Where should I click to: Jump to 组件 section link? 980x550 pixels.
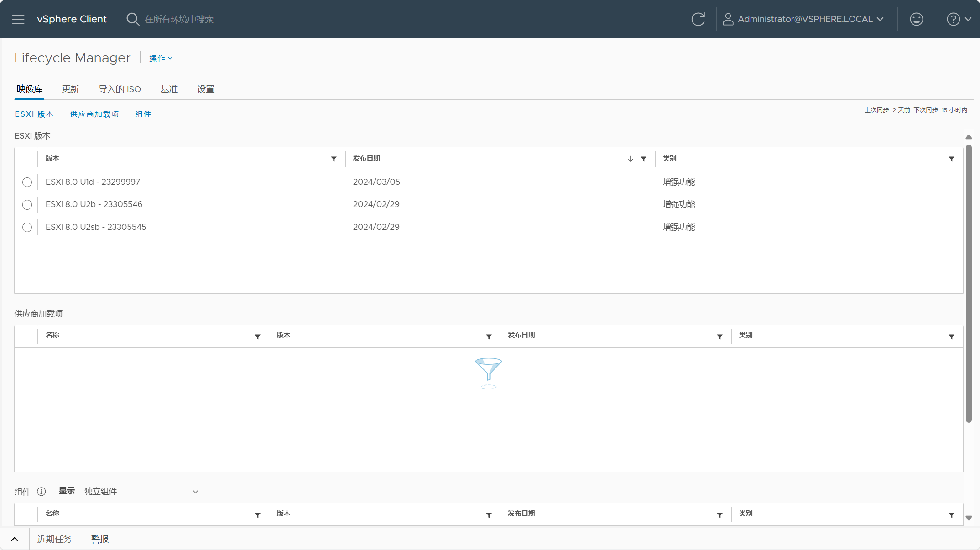(x=143, y=114)
